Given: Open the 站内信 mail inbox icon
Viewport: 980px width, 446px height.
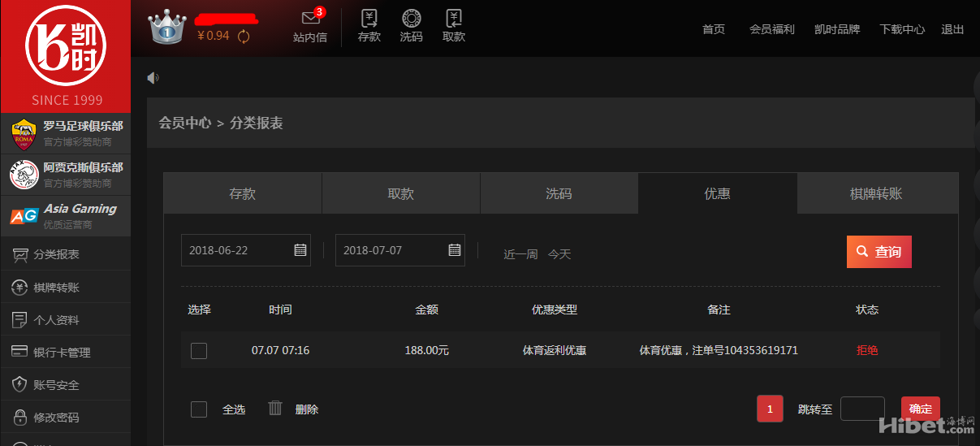Looking at the screenshot, I should (x=310, y=19).
